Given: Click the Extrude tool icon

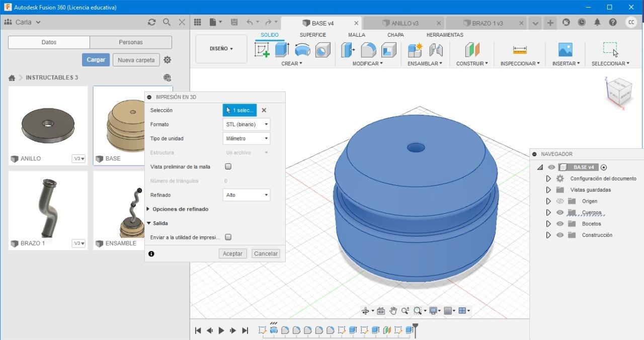Looking at the screenshot, I should [282, 49].
